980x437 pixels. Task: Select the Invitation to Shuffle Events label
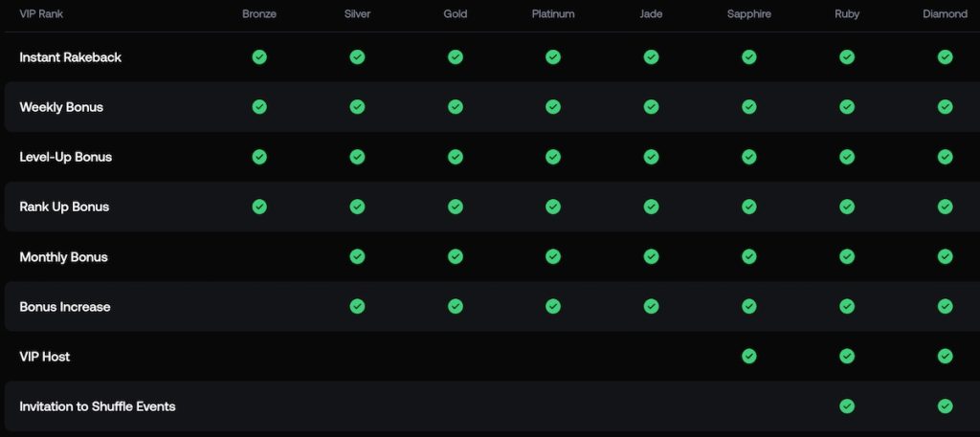pyautogui.click(x=98, y=406)
